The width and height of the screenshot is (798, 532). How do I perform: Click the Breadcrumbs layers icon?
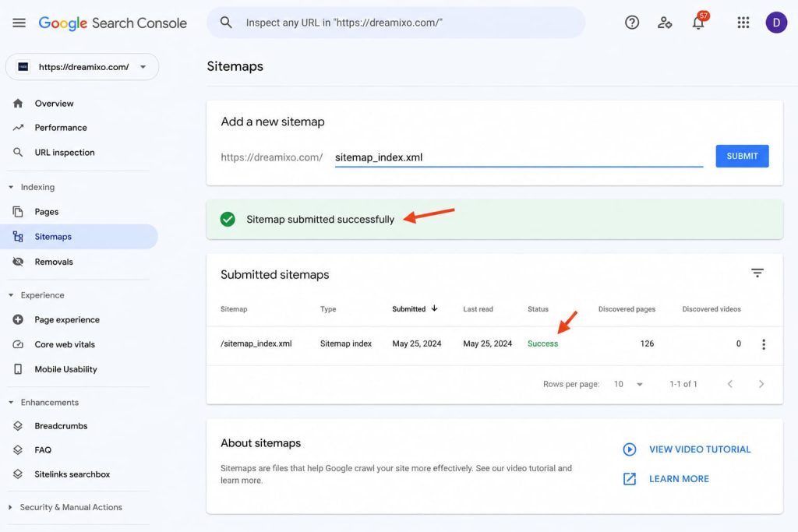tap(18, 426)
